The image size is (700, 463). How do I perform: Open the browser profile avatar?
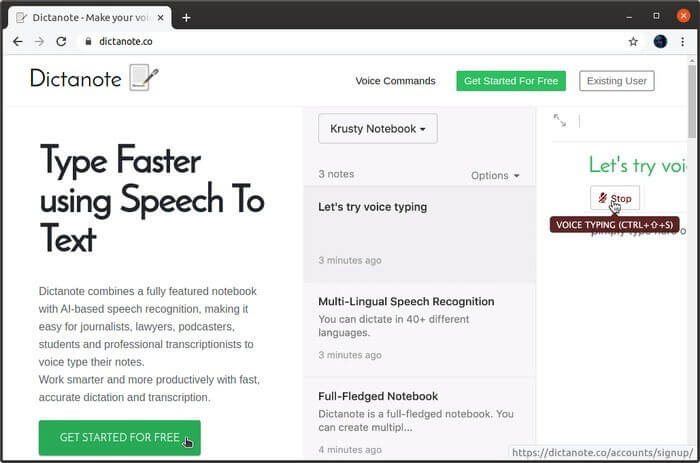[660, 42]
